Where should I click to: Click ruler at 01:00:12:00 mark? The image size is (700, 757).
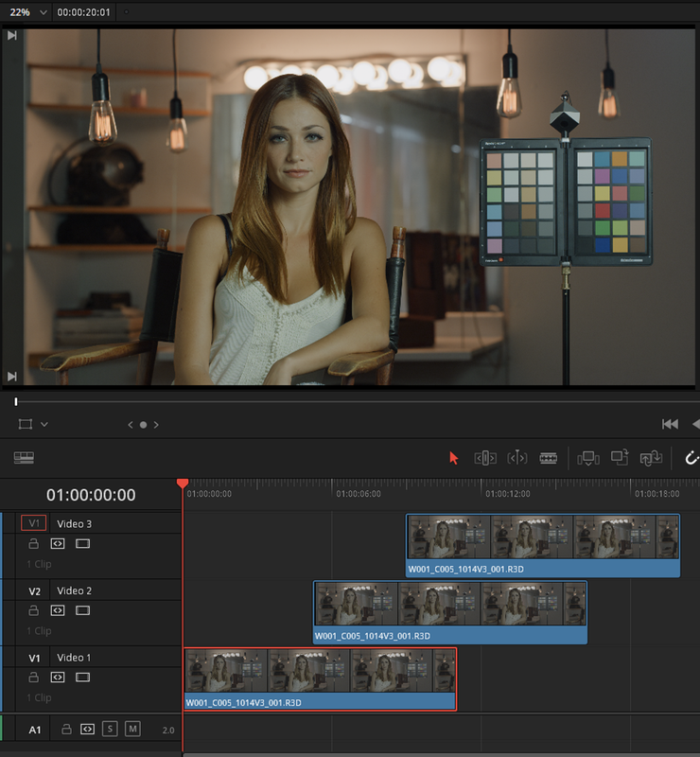click(x=507, y=494)
